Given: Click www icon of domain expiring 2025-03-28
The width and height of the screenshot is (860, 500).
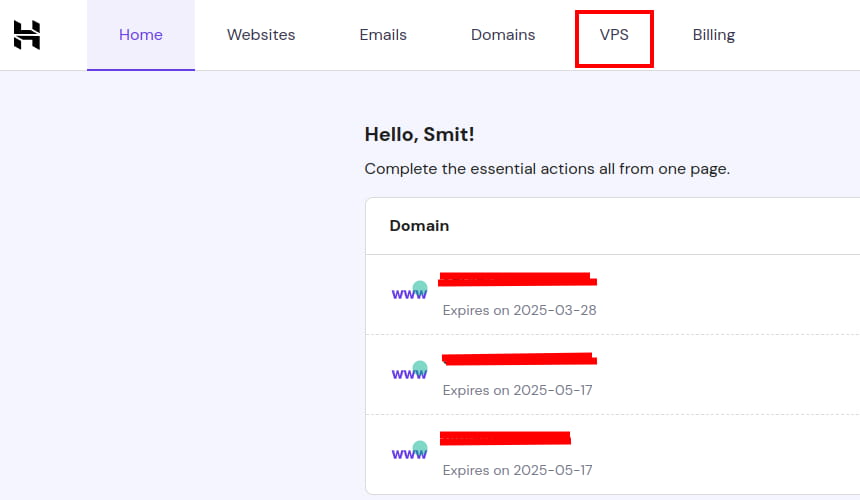Looking at the screenshot, I should (409, 293).
